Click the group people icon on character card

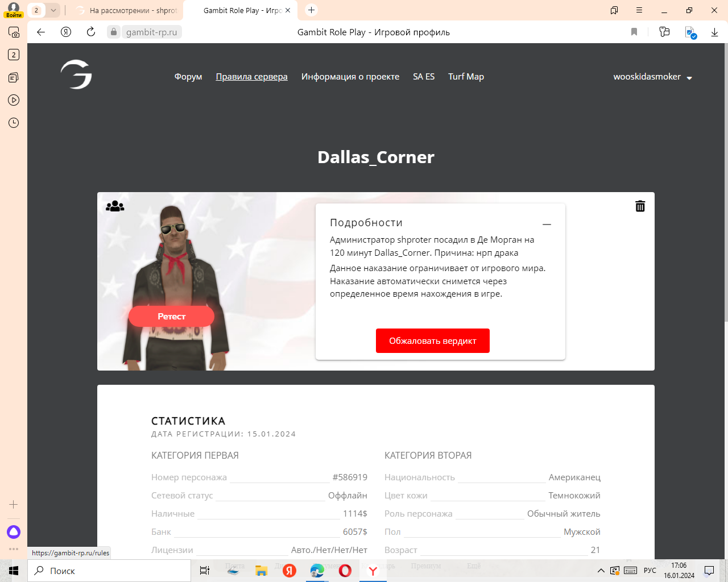[115, 206]
